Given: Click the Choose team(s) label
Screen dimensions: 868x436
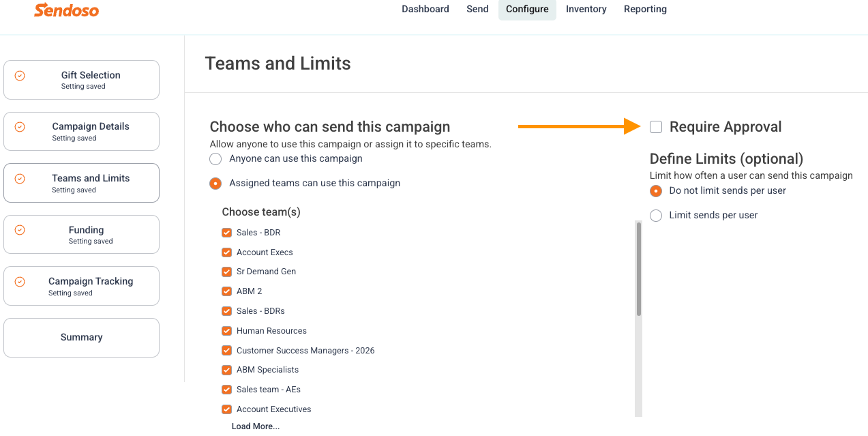Looking at the screenshot, I should (x=261, y=212).
